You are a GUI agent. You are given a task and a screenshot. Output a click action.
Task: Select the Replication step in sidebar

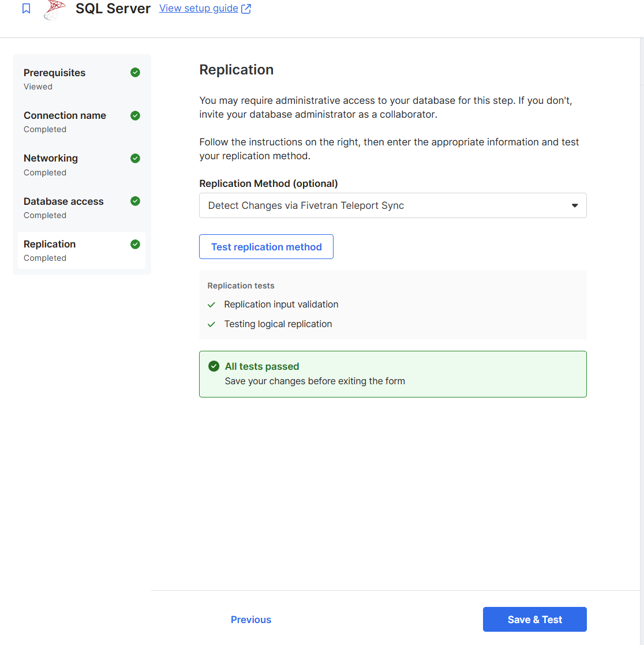(81, 250)
